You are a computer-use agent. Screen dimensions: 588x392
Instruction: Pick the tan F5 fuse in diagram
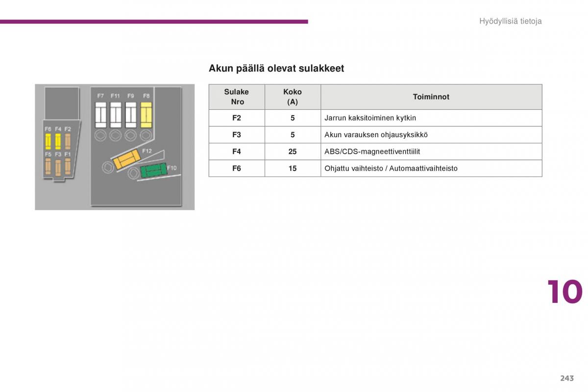48,167
